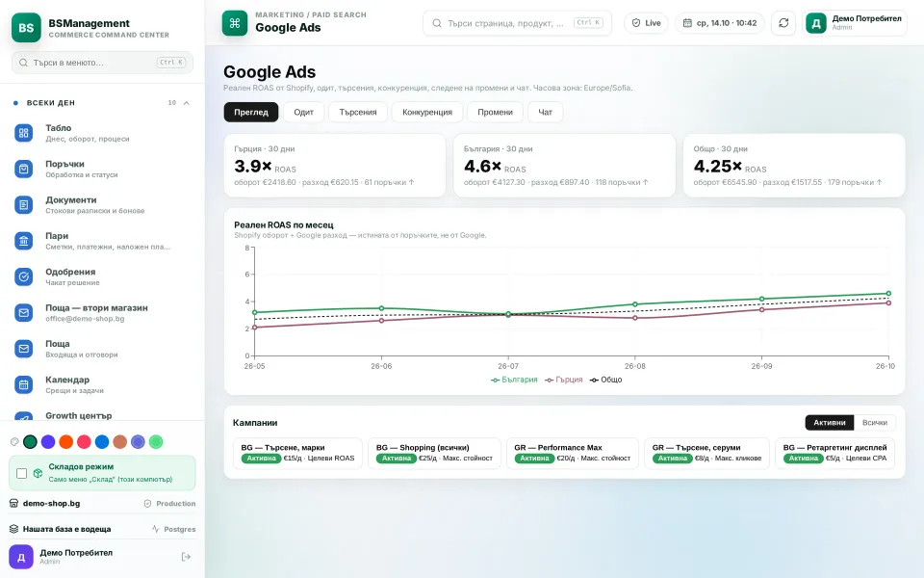Open the GR — Performance Max campaign
924x578 pixels.
click(572, 453)
